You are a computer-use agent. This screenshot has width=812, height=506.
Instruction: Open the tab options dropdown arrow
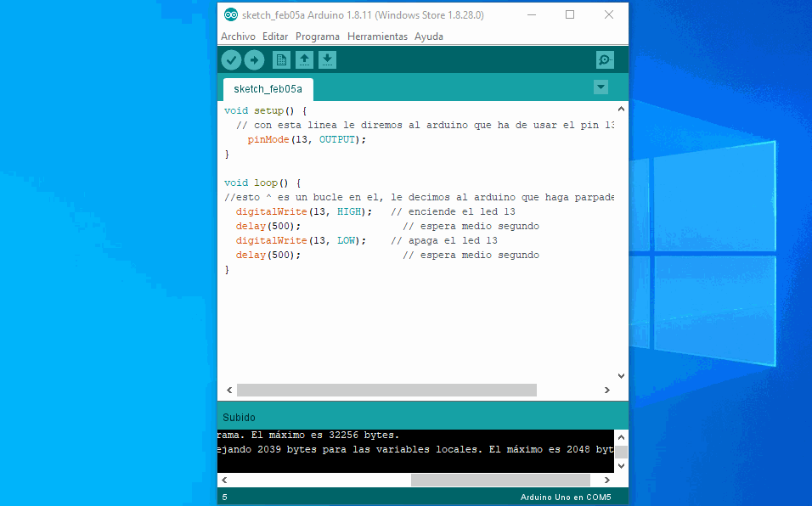(601, 87)
